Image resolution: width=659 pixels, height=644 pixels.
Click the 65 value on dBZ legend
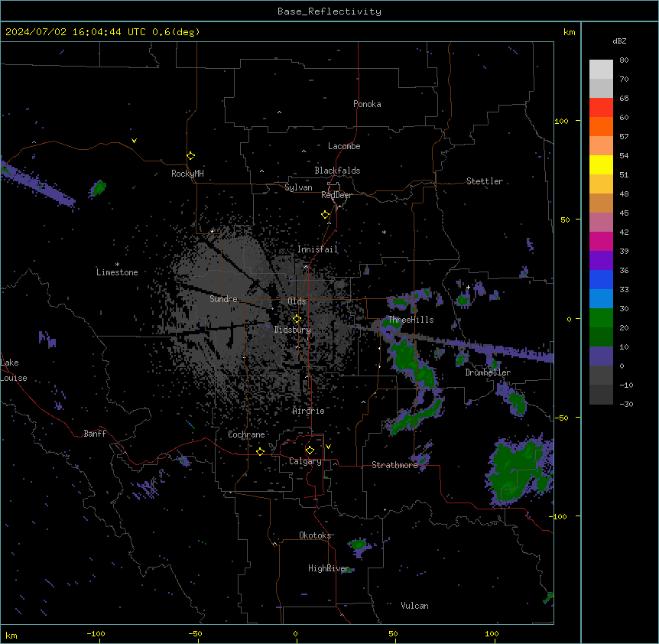(624, 99)
